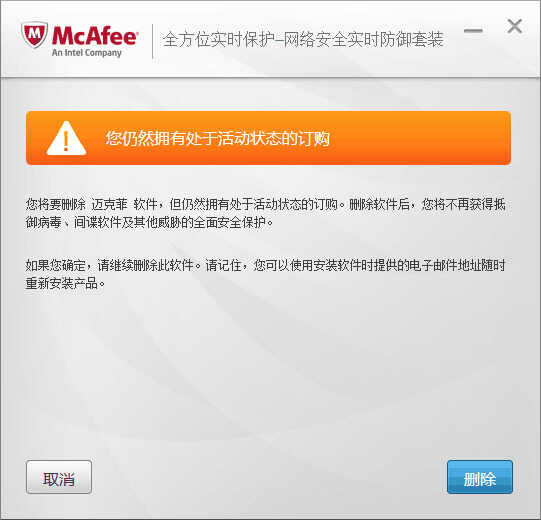
Task: Click the text 请记住 in the second paragraph
Action: tap(223, 265)
